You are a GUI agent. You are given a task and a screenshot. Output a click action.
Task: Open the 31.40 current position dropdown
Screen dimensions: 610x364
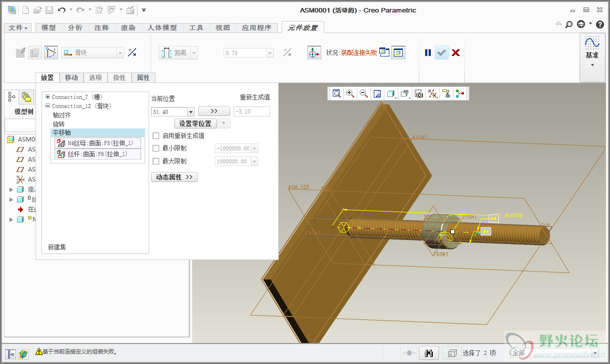(x=191, y=112)
